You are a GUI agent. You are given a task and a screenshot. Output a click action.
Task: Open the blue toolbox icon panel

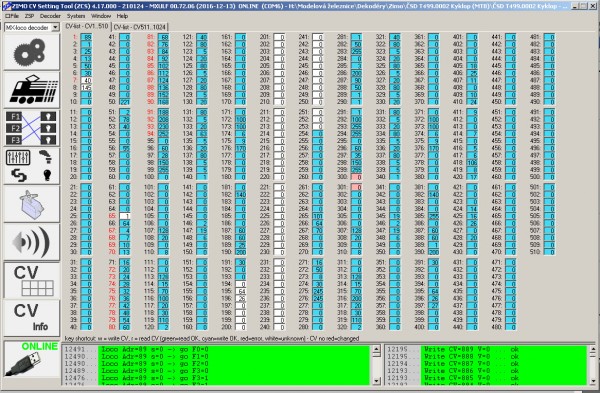tap(32, 204)
